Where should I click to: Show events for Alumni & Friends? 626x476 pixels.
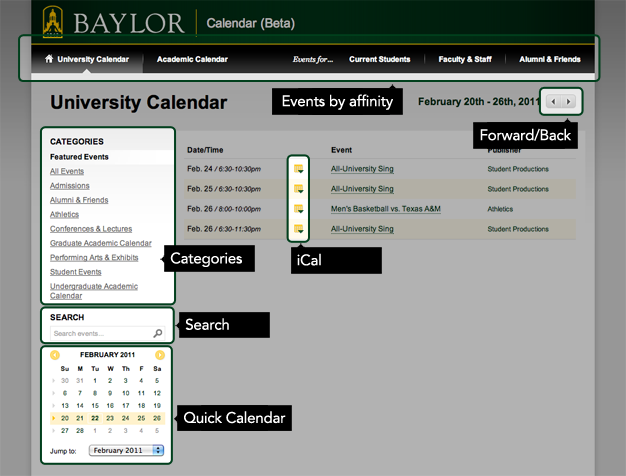(550, 59)
